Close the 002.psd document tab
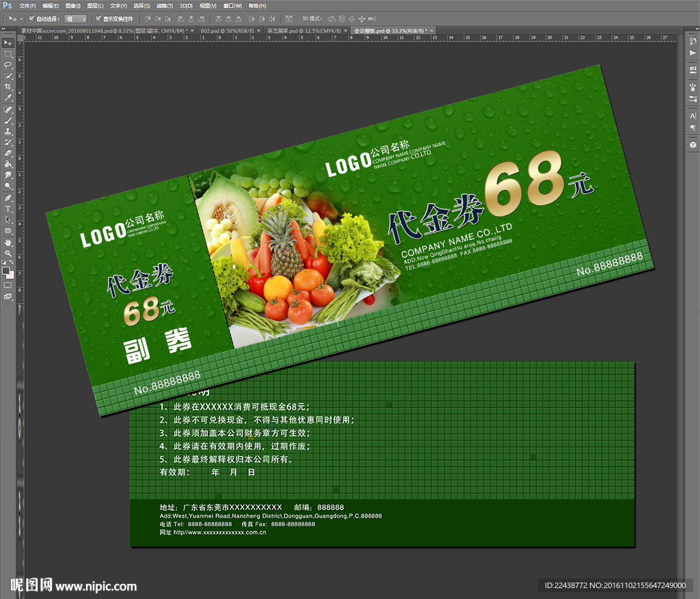Screen dimensions: 700x599 258,31
